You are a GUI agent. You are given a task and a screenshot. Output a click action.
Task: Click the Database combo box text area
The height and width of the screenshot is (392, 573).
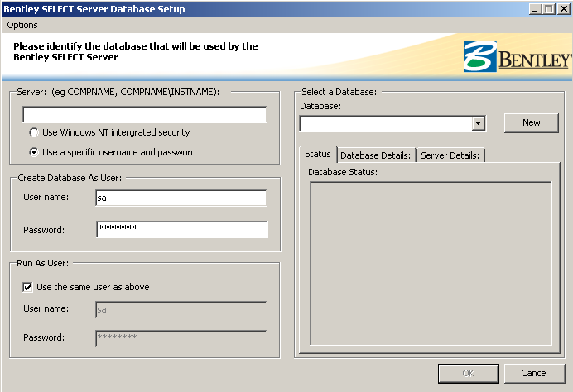click(386, 123)
